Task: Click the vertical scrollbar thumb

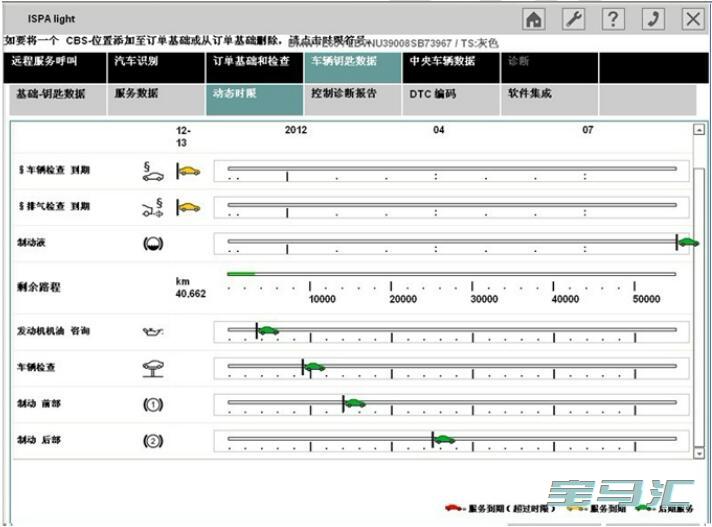Action: [x=699, y=306]
